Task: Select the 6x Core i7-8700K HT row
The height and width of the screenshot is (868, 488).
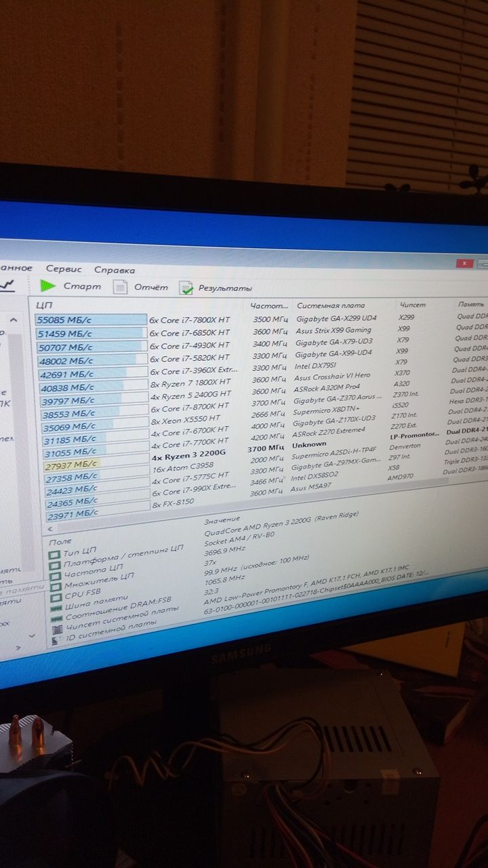Action: (191, 409)
